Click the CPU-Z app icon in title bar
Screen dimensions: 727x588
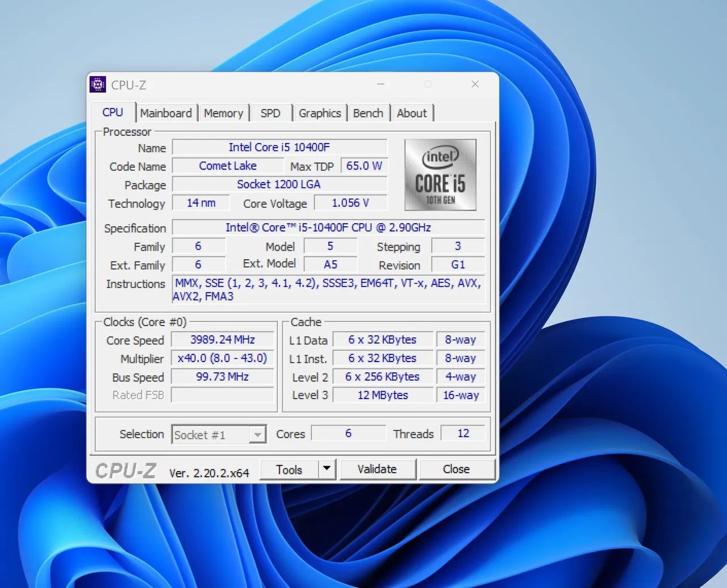[x=98, y=85]
